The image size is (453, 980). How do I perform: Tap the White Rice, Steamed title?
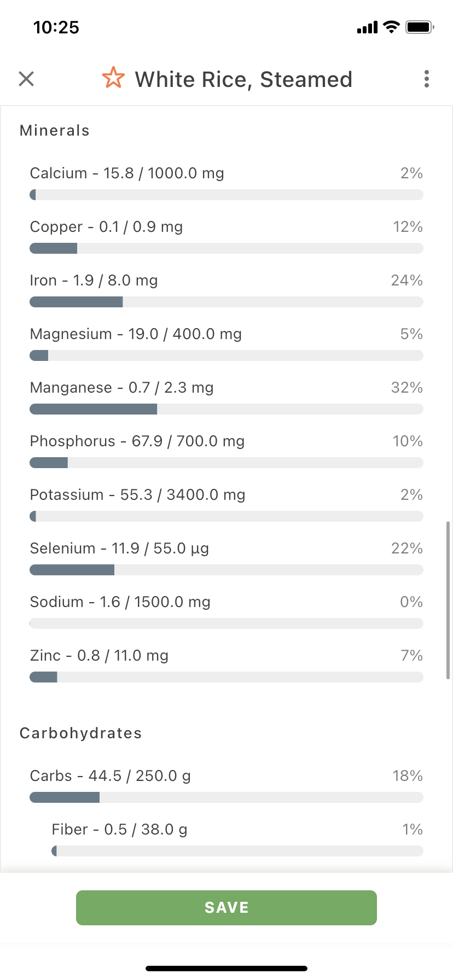tap(243, 79)
